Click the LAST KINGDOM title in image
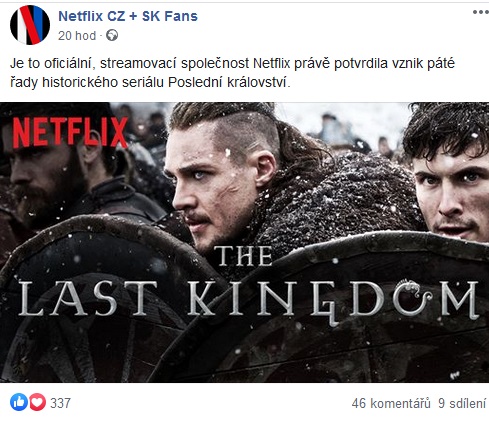Image resolution: width=489 pixels, height=425 pixels. 248,300
